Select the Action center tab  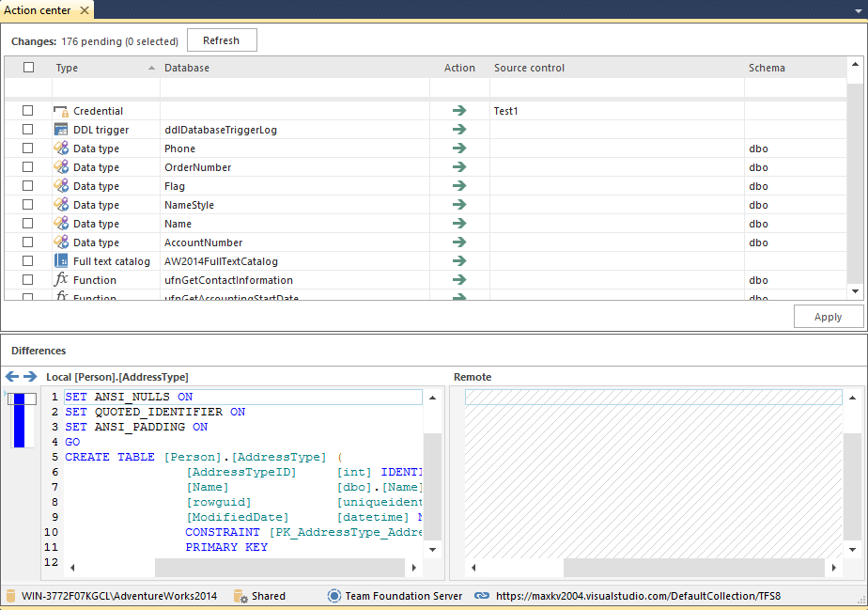coord(39,10)
